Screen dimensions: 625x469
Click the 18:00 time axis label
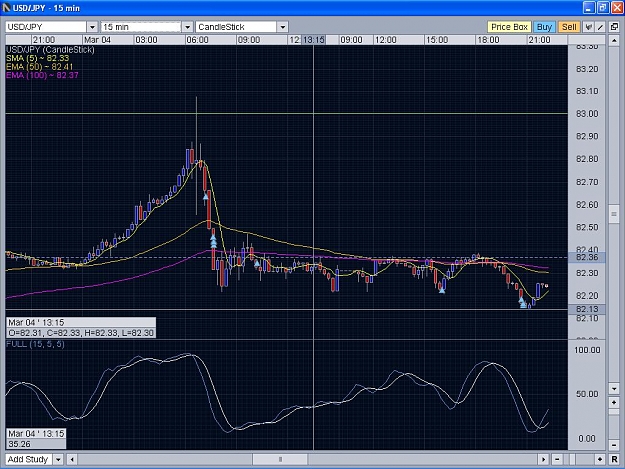pyautogui.click(x=488, y=40)
